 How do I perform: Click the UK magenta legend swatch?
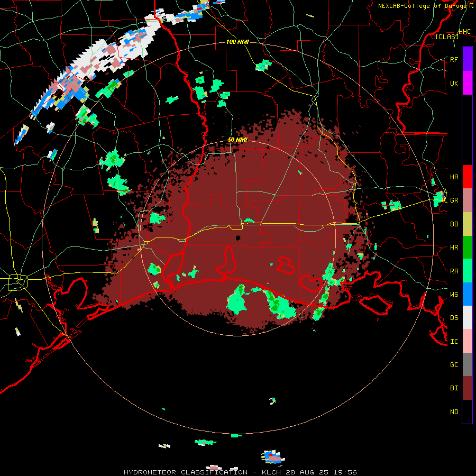[467, 83]
